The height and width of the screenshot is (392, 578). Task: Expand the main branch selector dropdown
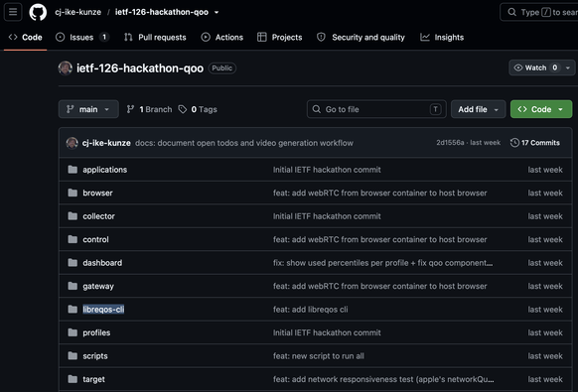click(88, 109)
